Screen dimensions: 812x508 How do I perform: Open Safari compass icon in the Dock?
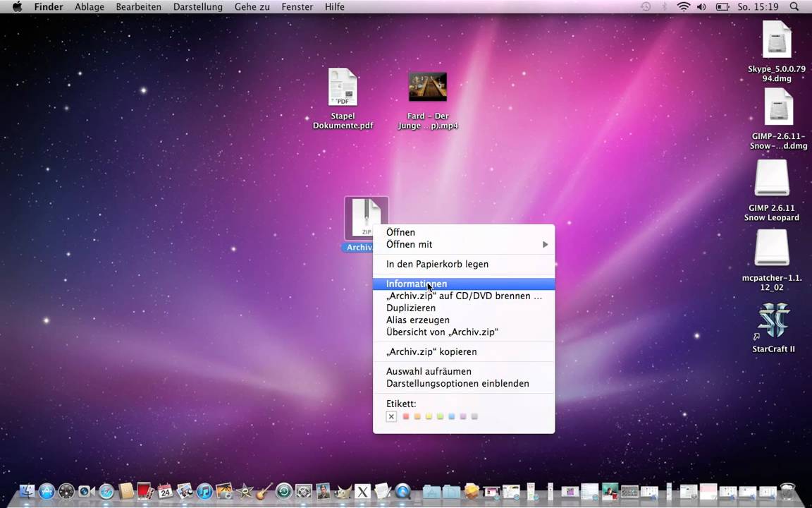(x=106, y=491)
